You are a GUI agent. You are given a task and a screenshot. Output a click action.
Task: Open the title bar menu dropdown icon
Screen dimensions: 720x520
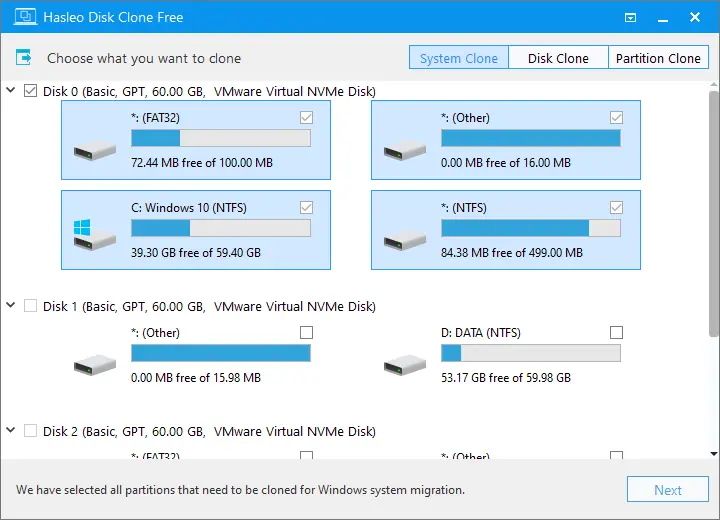click(630, 17)
